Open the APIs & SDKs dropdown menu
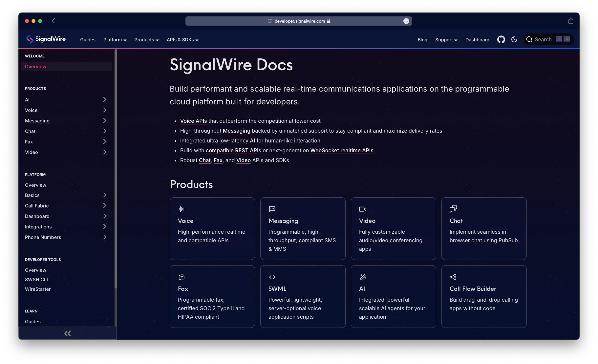 point(182,40)
